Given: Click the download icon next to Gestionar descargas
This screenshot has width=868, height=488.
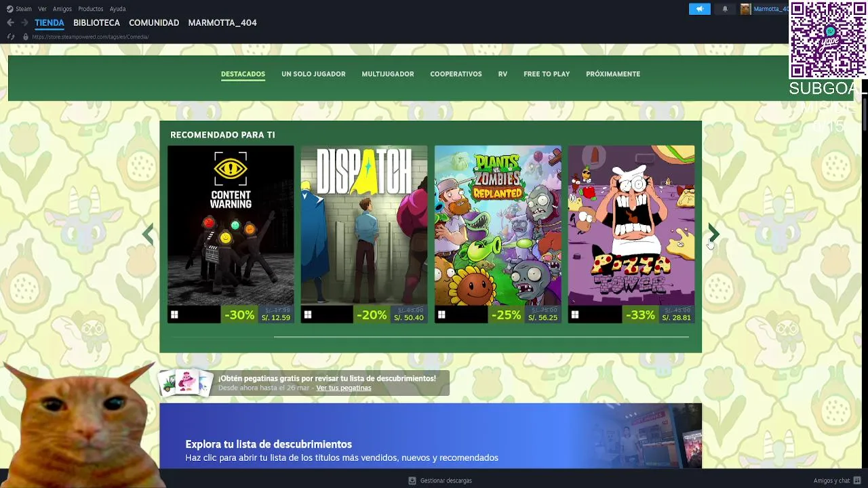Looking at the screenshot, I should coord(412,481).
